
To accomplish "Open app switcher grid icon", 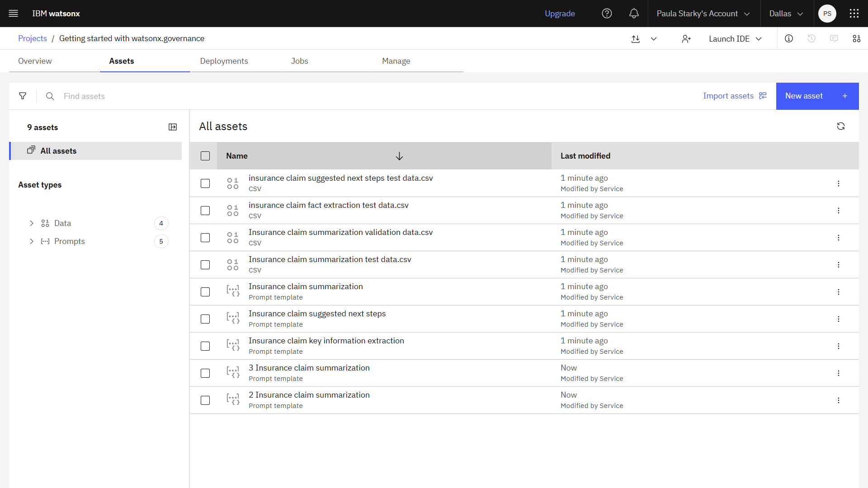I will pos(854,14).
